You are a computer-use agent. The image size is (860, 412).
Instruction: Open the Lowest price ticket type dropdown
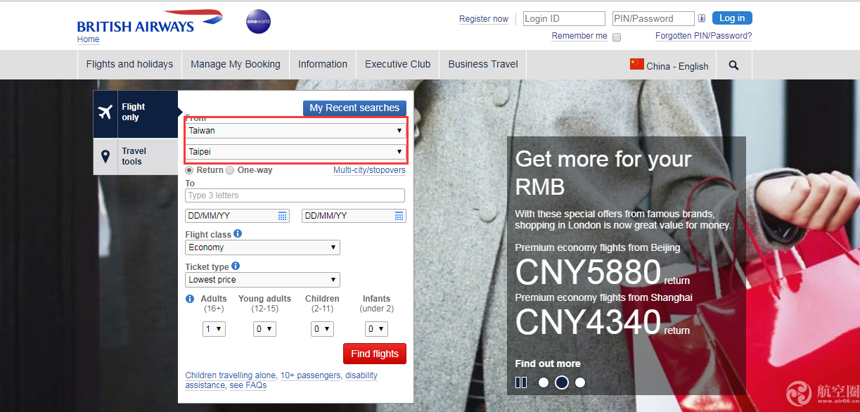tap(263, 280)
